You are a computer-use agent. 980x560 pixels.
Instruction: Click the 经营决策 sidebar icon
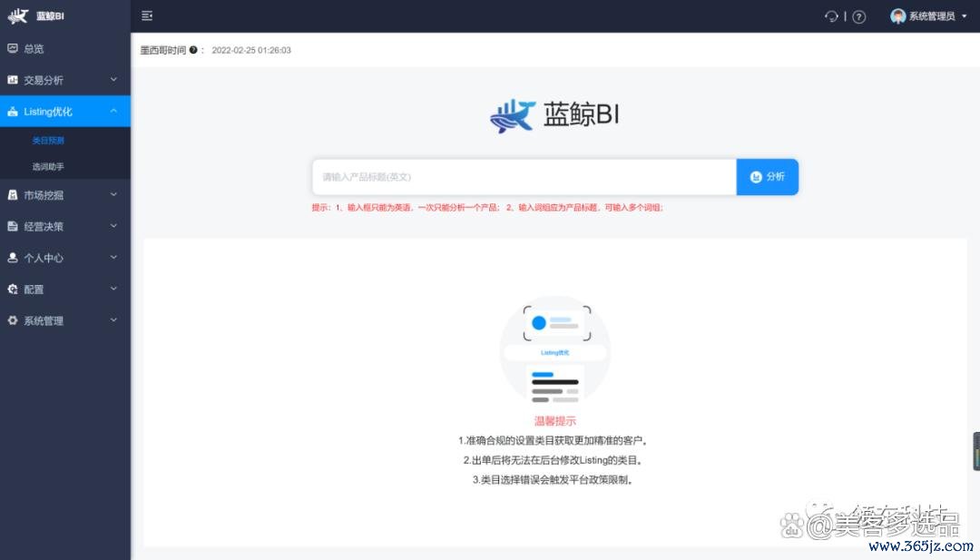(x=13, y=226)
